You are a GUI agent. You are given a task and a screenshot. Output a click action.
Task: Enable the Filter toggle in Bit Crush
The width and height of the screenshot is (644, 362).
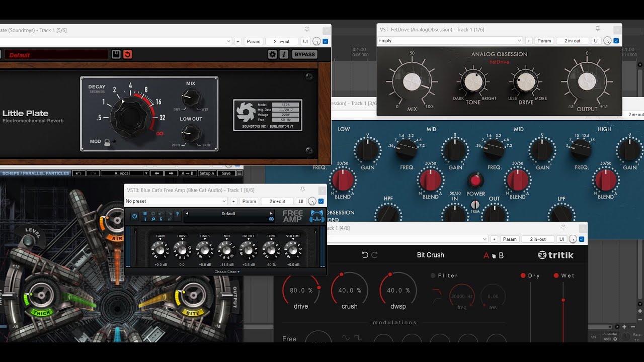coord(433,276)
